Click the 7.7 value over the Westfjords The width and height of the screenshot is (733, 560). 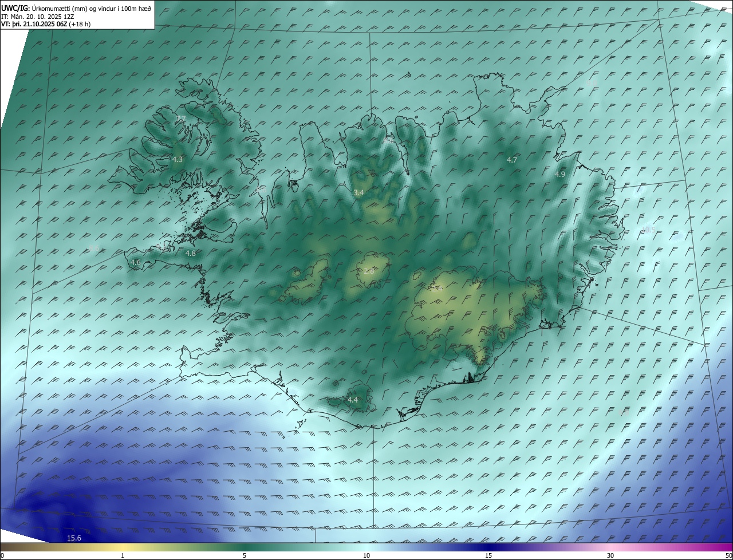(181, 119)
